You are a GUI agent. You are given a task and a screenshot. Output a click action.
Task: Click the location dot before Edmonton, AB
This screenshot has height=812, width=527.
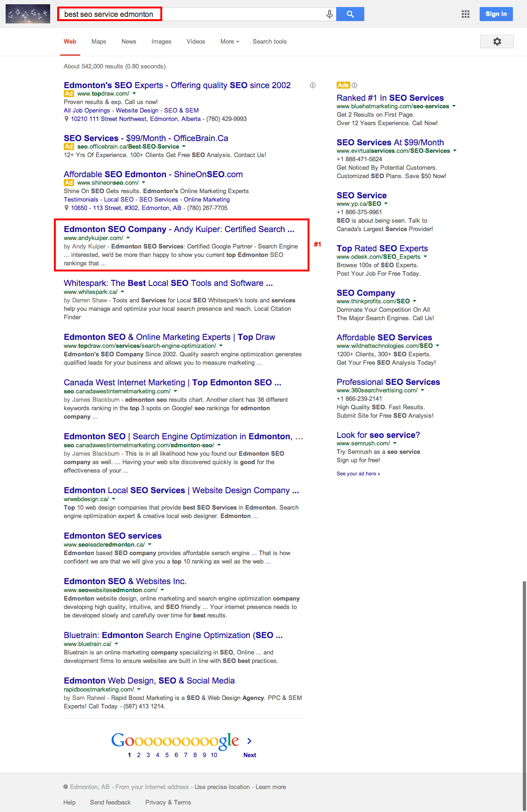coord(66,787)
